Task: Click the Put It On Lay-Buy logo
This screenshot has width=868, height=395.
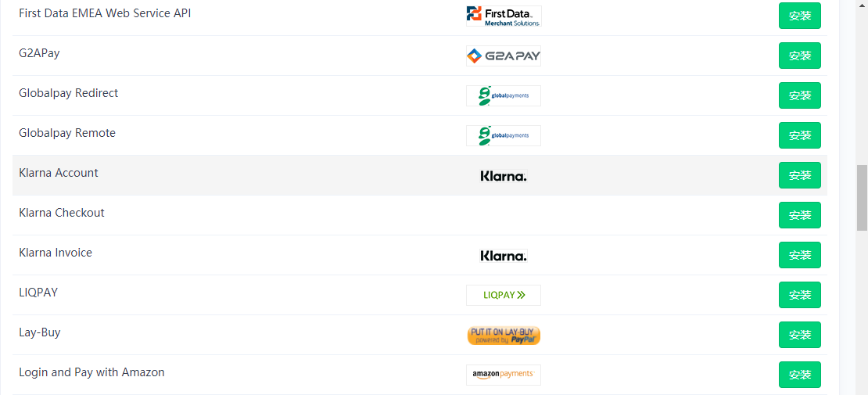Action: pos(503,336)
